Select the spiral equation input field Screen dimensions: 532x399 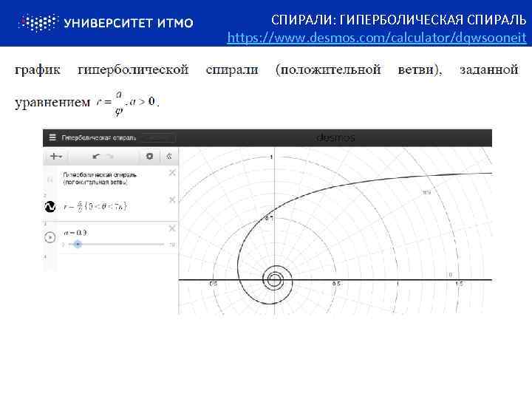click(95, 206)
